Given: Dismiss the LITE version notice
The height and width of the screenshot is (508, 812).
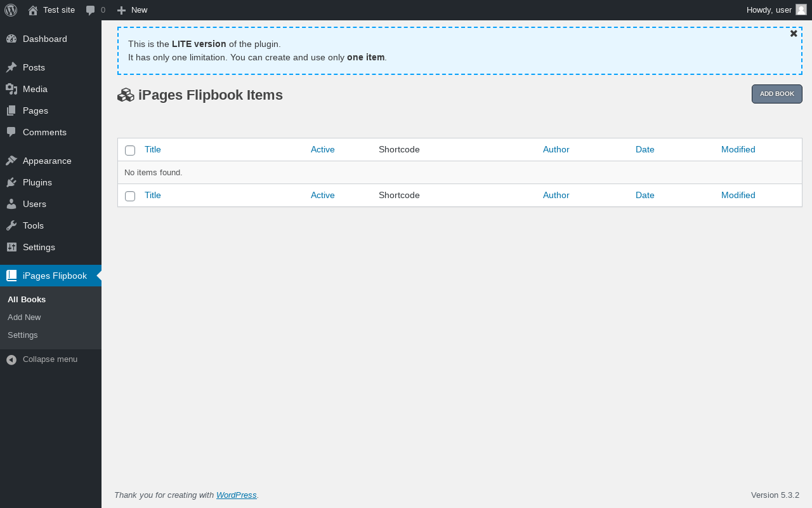Looking at the screenshot, I should click(794, 34).
